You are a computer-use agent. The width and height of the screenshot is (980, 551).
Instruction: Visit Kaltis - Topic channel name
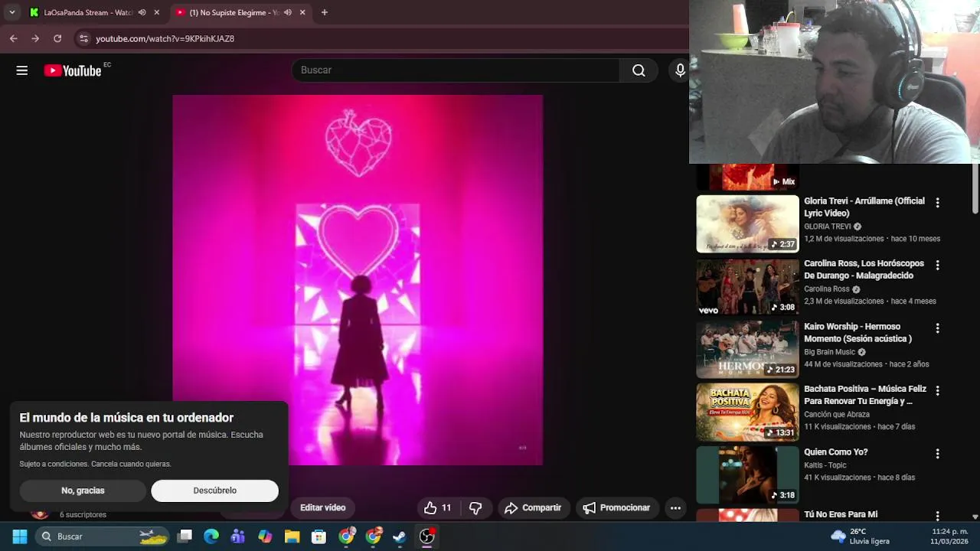pyautogui.click(x=825, y=465)
